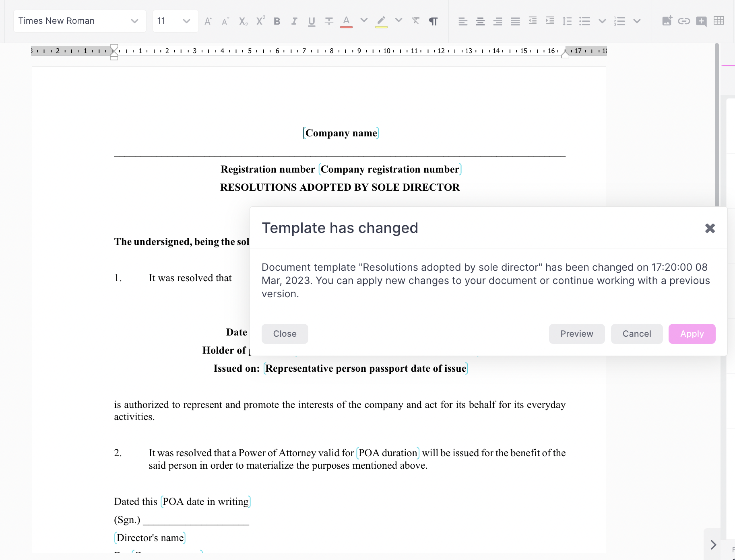The width and height of the screenshot is (735, 560).
Task: Toggle underline formatting
Action: [311, 21]
